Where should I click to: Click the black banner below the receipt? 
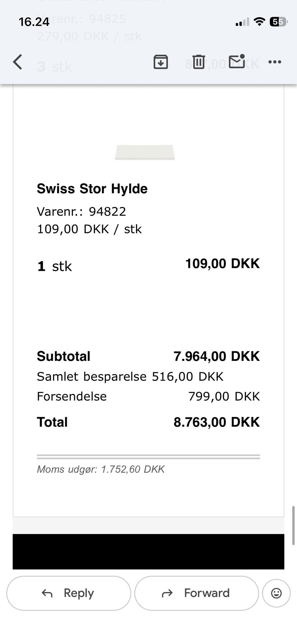[148, 551]
